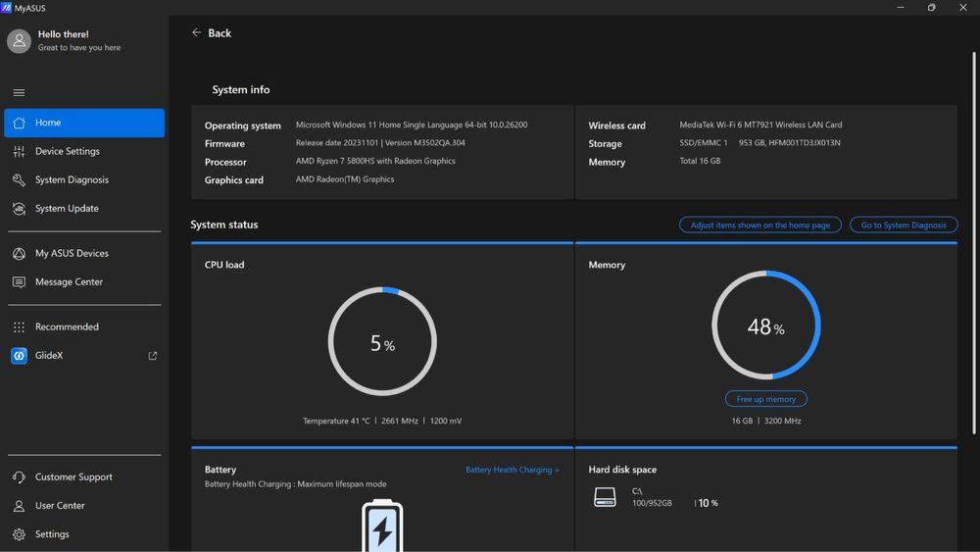
Task: Open Device Settings page
Action: [84, 151]
